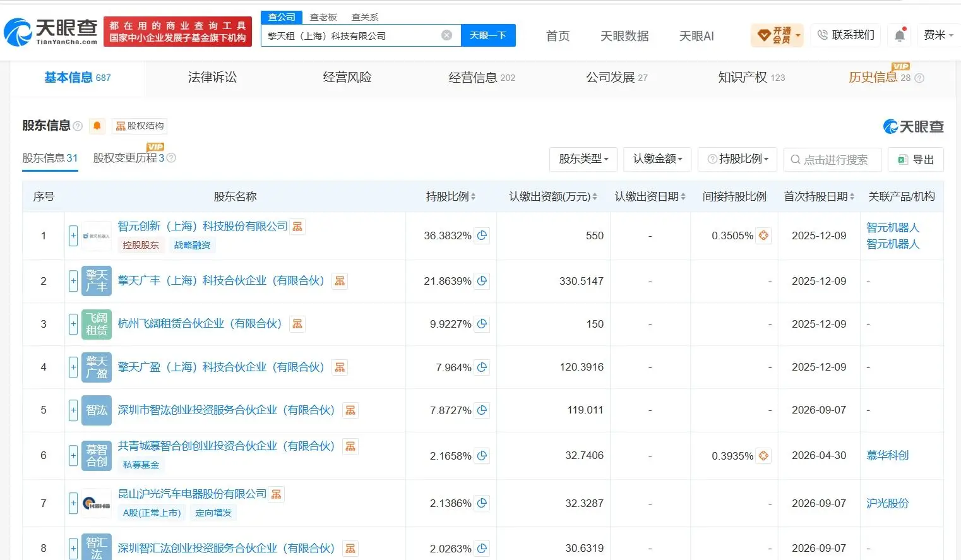Click pie icon beside 21.8639% holding

[482, 281]
